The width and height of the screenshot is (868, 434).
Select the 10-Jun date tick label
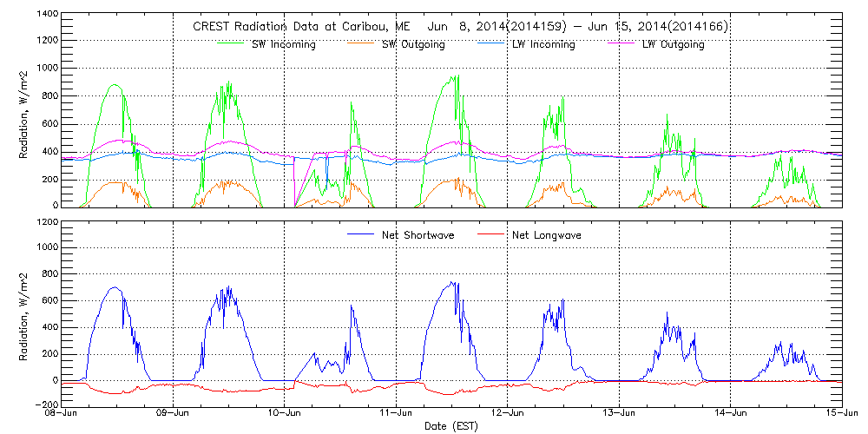pyautogui.click(x=285, y=414)
